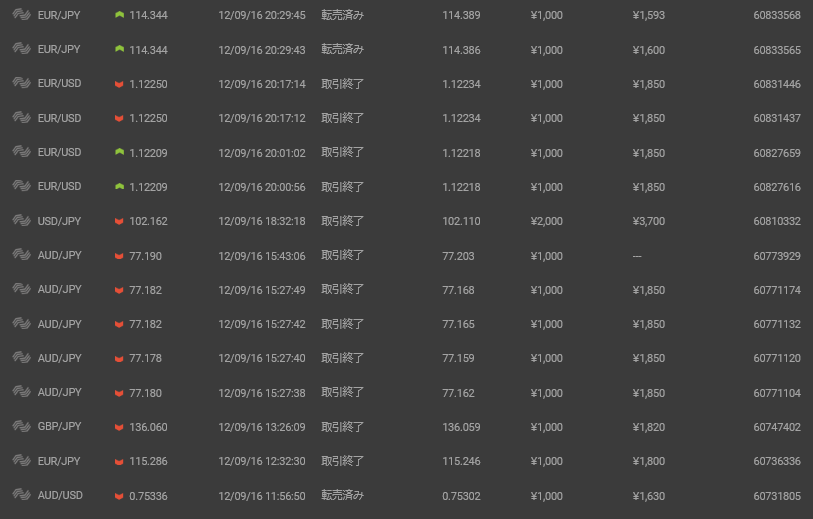Click the asset icon beside AUD/USD
Viewport: 813px width, 519px height.
(21, 495)
